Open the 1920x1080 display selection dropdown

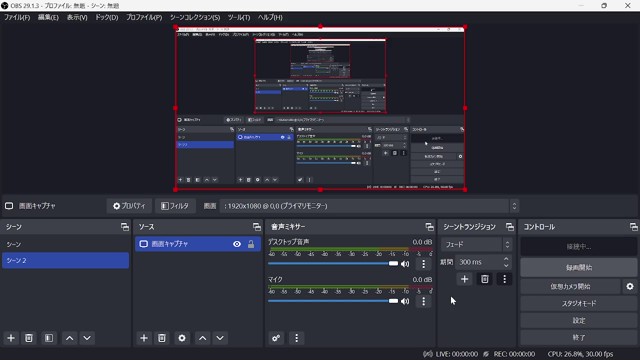click(x=369, y=206)
